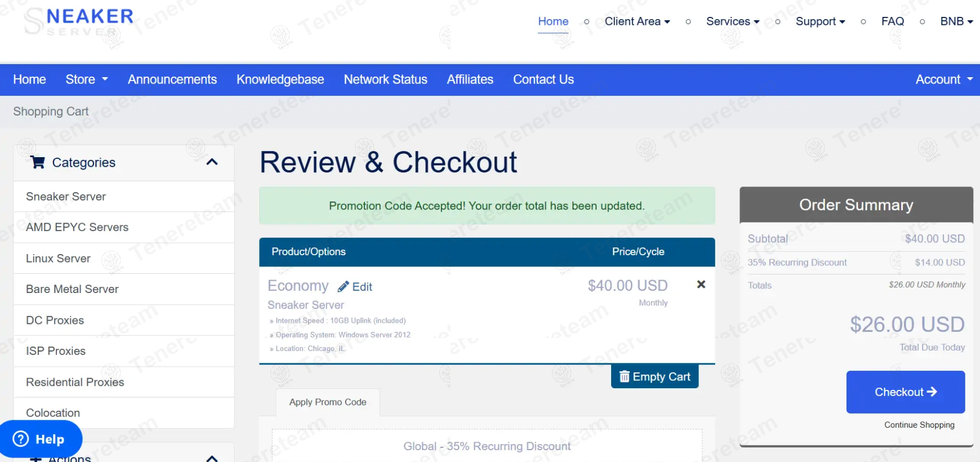
Task: Click Home in the blue navigation bar
Action: click(x=29, y=79)
